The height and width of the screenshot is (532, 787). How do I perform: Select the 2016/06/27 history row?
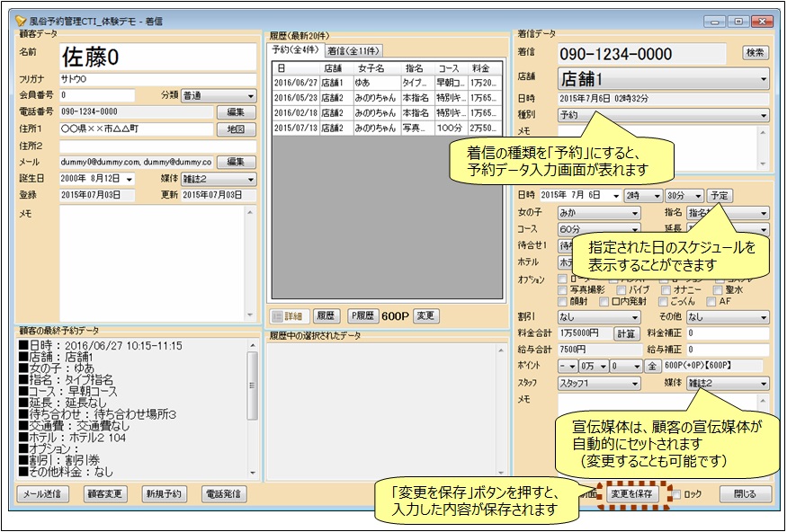(297, 82)
